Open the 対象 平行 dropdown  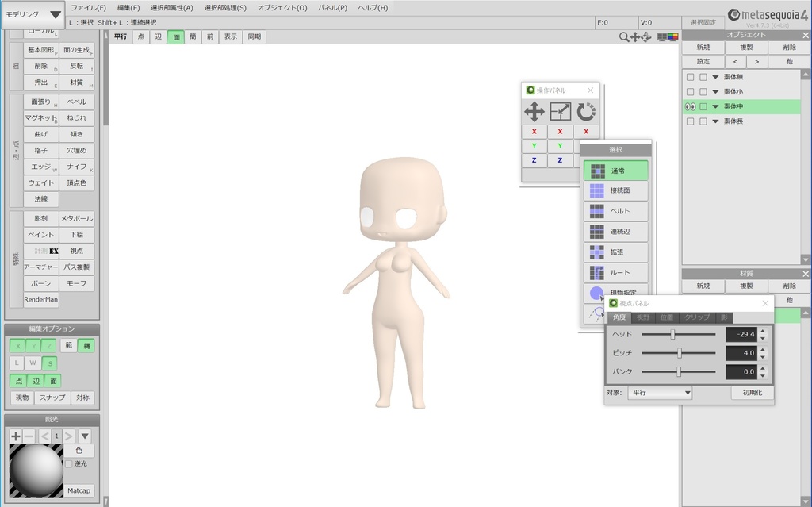tap(661, 393)
